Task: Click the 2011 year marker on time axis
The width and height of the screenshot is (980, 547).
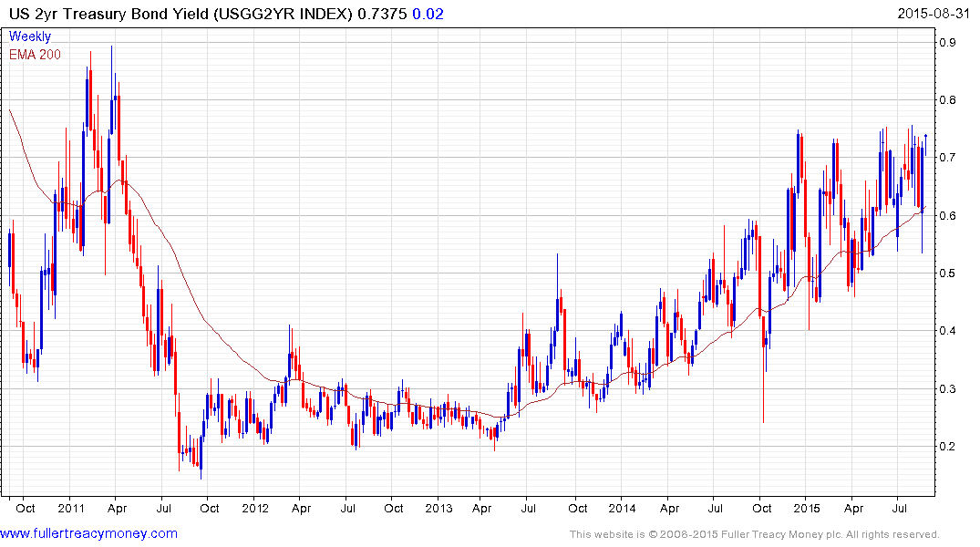Action: click(x=71, y=508)
